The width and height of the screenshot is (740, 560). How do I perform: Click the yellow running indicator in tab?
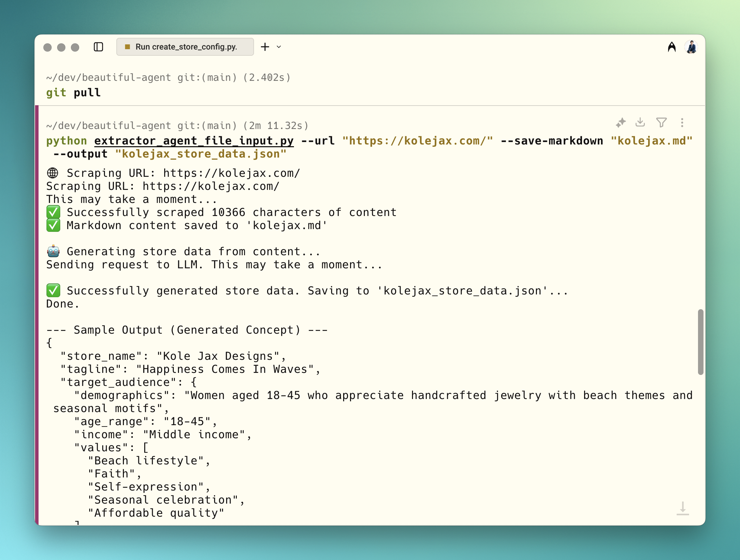pyautogui.click(x=127, y=47)
